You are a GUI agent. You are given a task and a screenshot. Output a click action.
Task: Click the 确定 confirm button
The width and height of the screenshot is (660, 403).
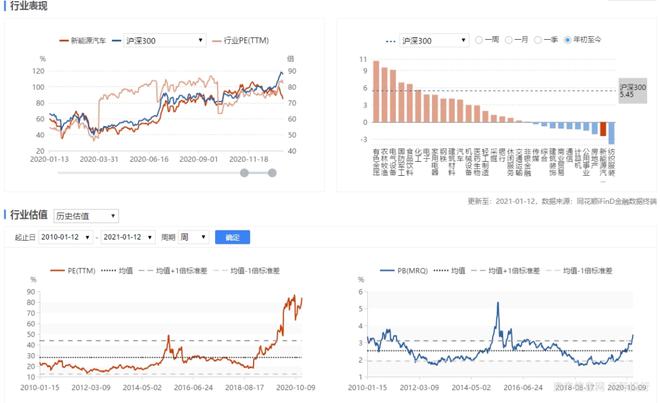click(232, 237)
